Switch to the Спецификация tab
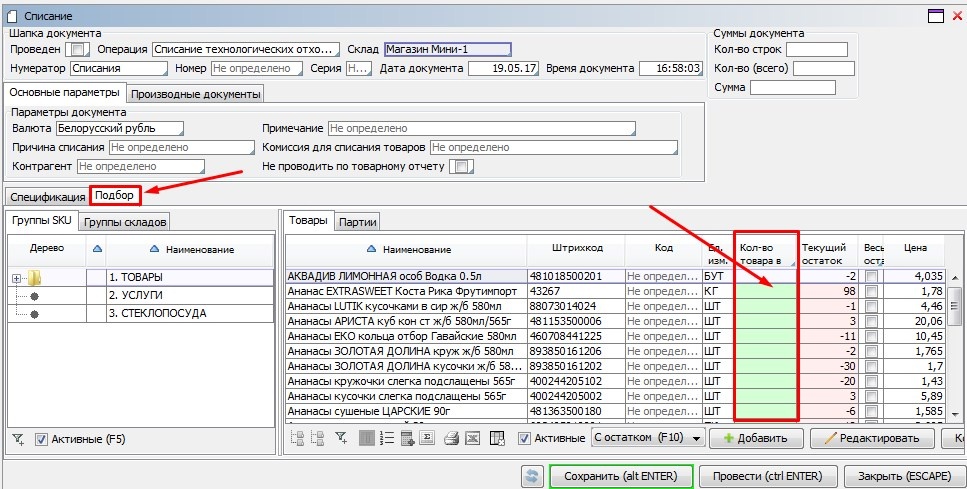 [47, 196]
